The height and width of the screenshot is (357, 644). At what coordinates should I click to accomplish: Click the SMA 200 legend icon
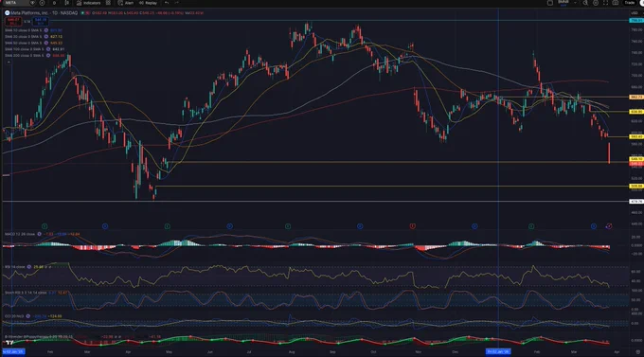(48, 55)
